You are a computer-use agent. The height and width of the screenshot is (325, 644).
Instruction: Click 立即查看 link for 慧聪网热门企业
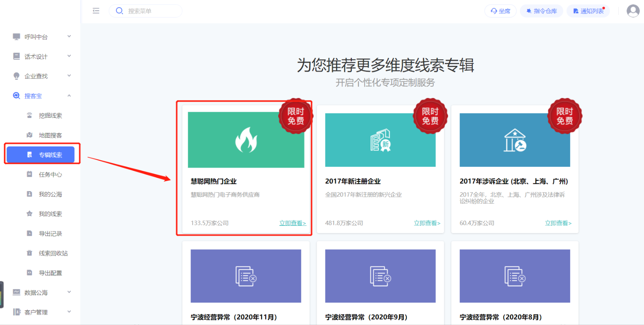pos(292,223)
